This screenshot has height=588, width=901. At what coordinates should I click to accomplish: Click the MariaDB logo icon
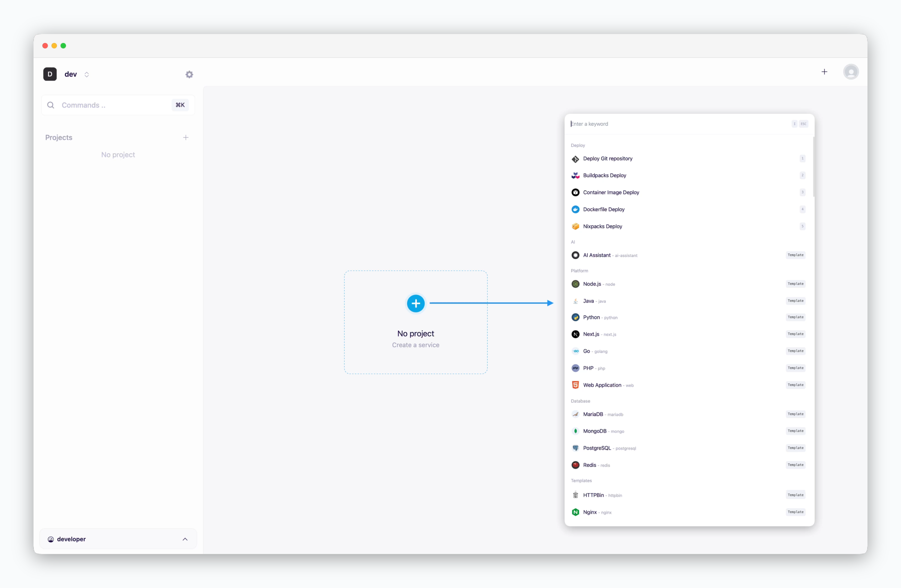pos(575,414)
